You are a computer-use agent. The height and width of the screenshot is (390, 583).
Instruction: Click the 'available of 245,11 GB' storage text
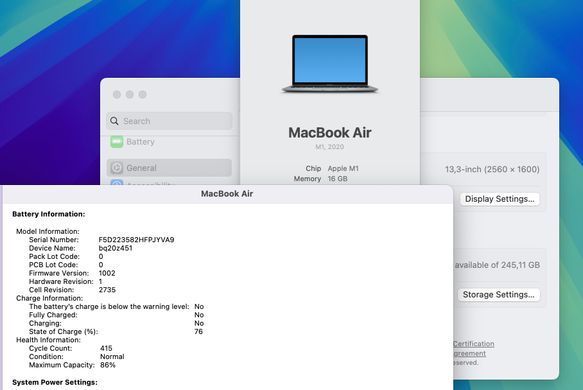tap(497, 265)
